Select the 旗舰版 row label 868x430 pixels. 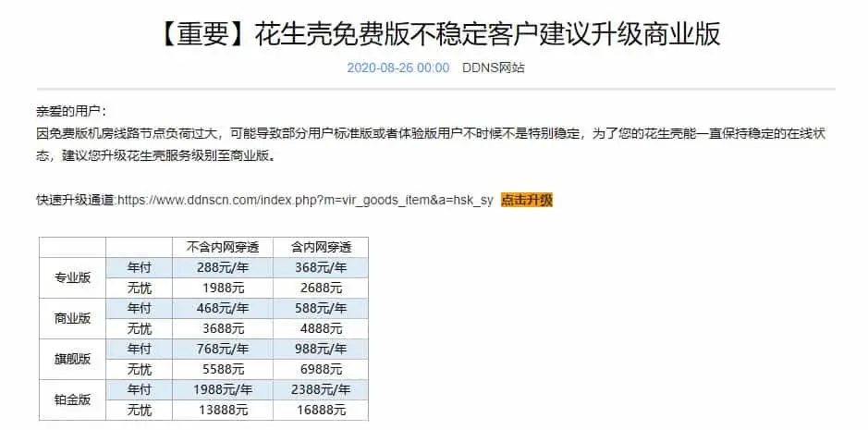coord(72,359)
